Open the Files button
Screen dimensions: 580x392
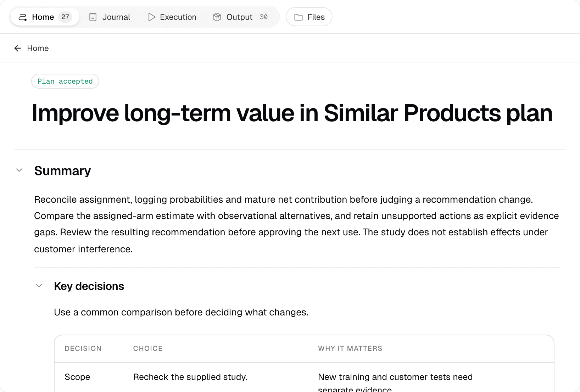tap(309, 17)
